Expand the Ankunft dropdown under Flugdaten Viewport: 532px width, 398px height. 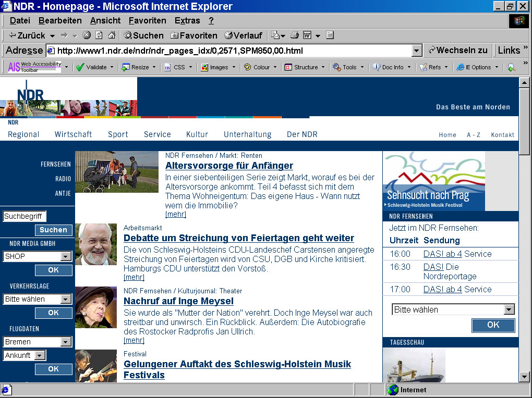(x=40, y=356)
